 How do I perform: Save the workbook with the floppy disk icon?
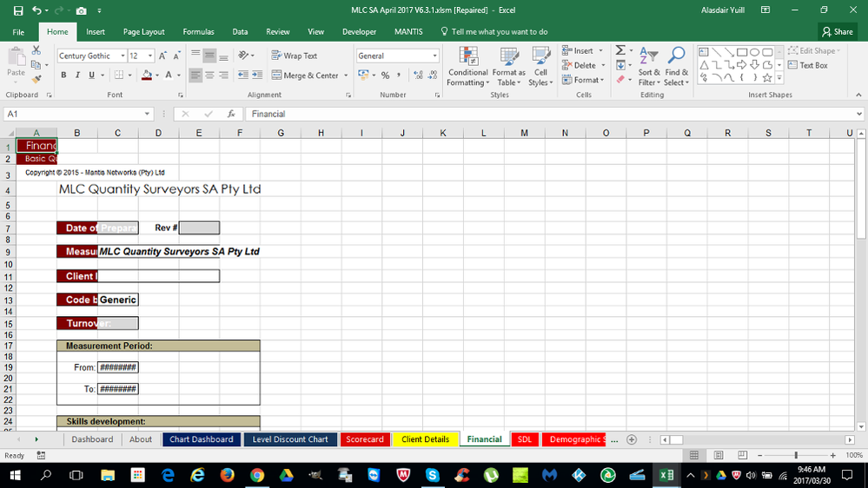coord(17,10)
